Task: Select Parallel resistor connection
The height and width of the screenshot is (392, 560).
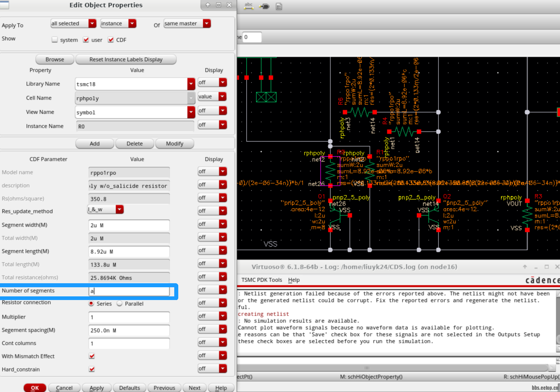Action: pos(119,303)
